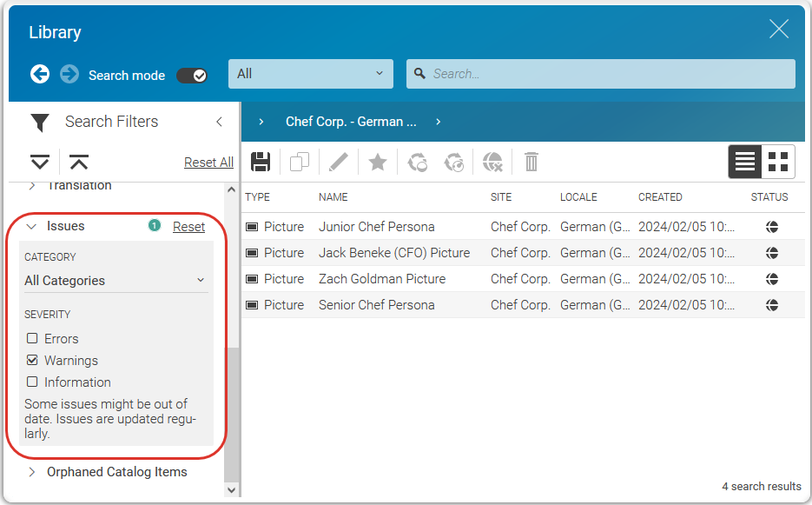Uncheck the Warnings severity checkbox
The image size is (812, 505).
coord(33,361)
